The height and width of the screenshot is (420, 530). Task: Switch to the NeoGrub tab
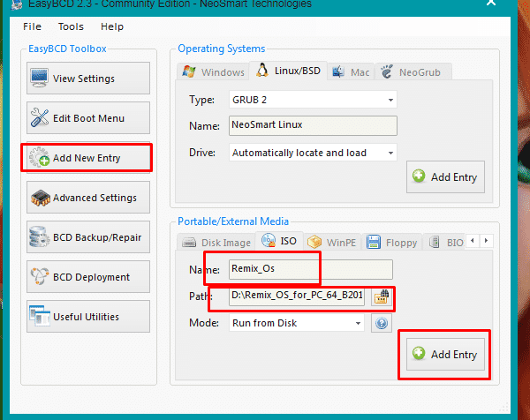(413, 72)
